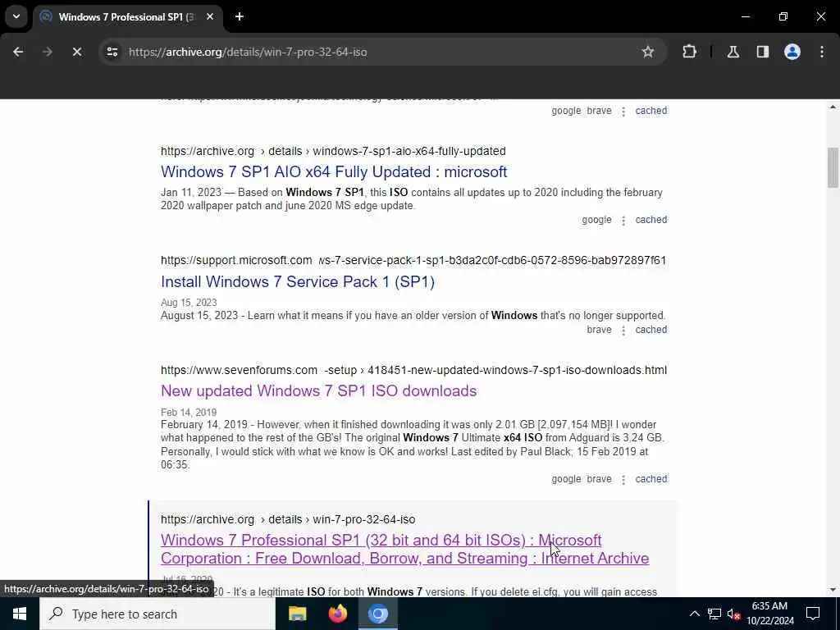Open Install Windows 7 Service Pack 1 link
Screen dimensions: 840x630
(297, 282)
